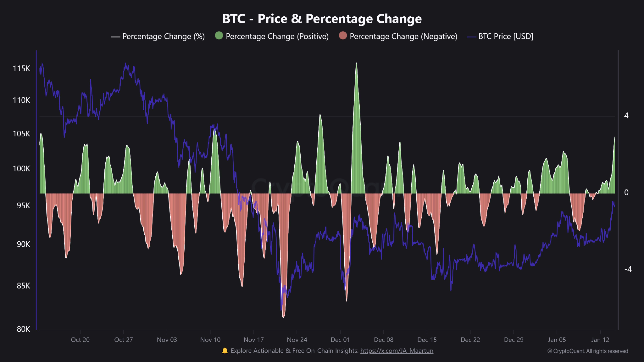The image size is (644, 362).
Task: Click the red Negative legend circle
Action: pos(343,36)
